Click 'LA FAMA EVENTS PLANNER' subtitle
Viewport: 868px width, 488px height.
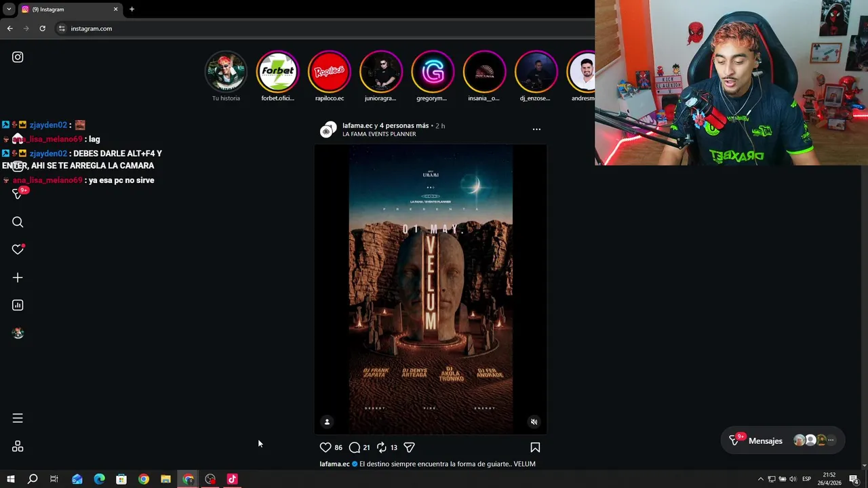pyautogui.click(x=379, y=134)
